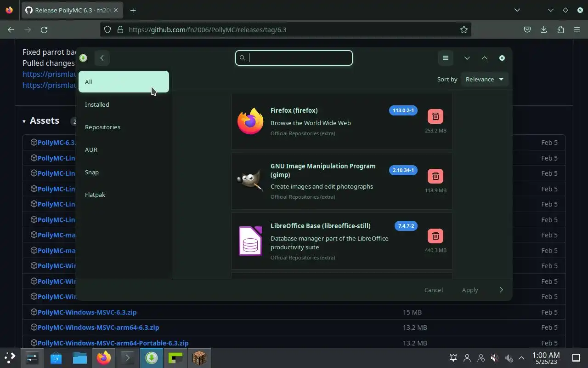The width and height of the screenshot is (588, 368).
Task: Click the next-page chevron beside Apply
Action: click(x=501, y=290)
